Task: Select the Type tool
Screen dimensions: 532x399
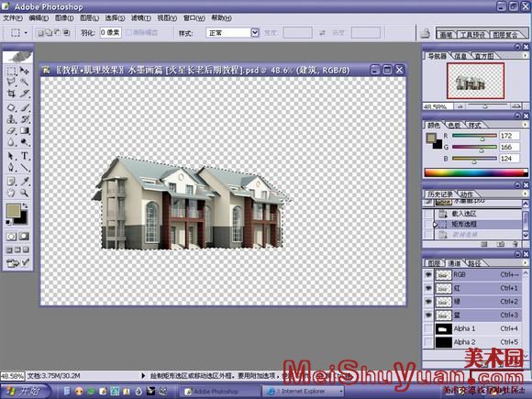Action: point(25,156)
